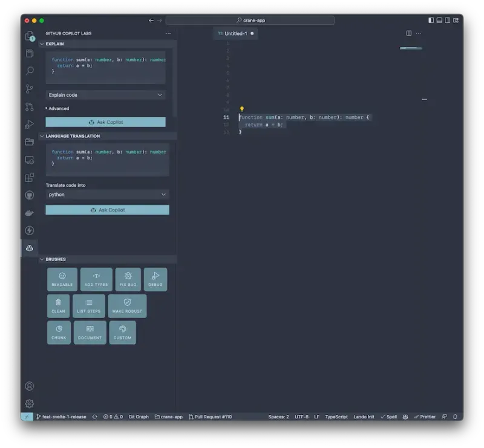Open the Remote Explorer view

[x=30, y=160]
